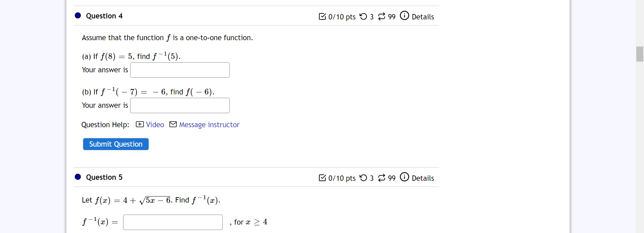The height and width of the screenshot is (233, 644).
Task: Click Details on Question 4
Action: coord(423,16)
